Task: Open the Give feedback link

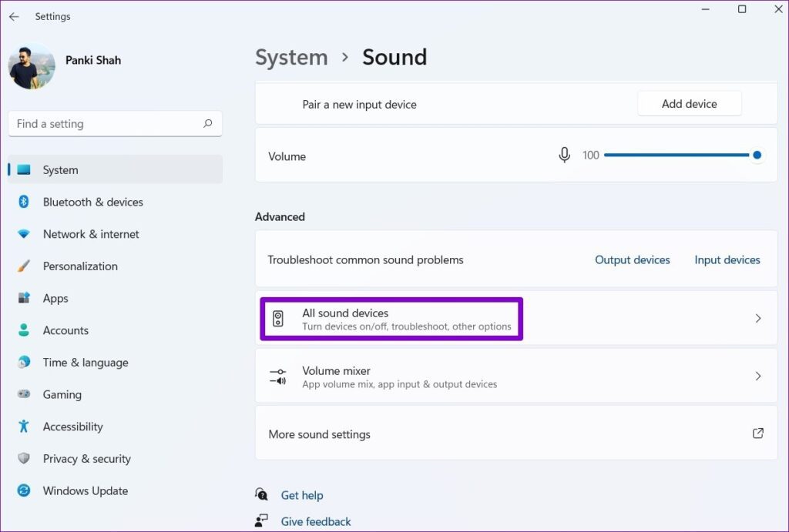Action: tap(315, 521)
